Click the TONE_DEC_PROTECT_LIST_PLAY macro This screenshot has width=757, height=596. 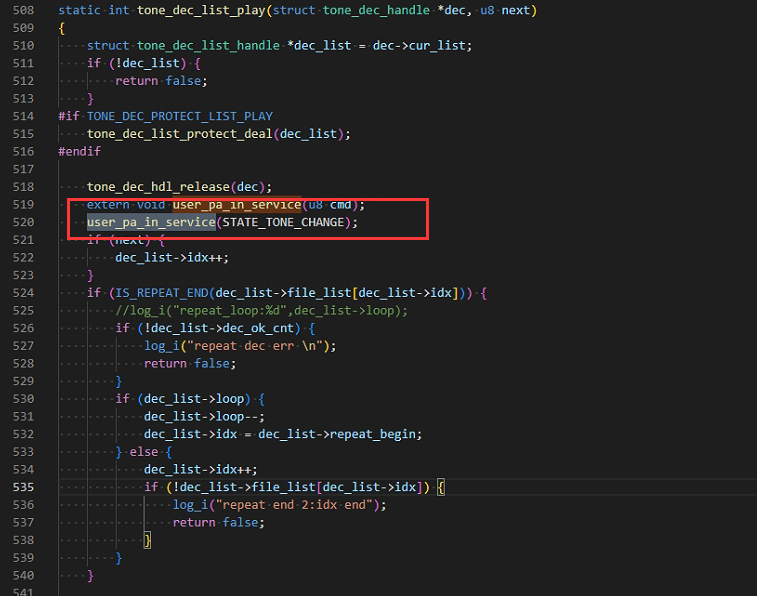(x=180, y=116)
